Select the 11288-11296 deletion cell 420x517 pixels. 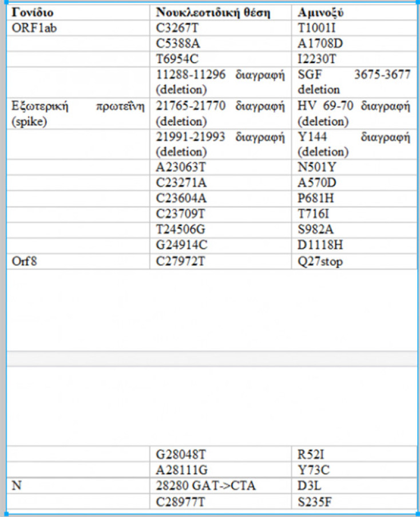point(220,82)
